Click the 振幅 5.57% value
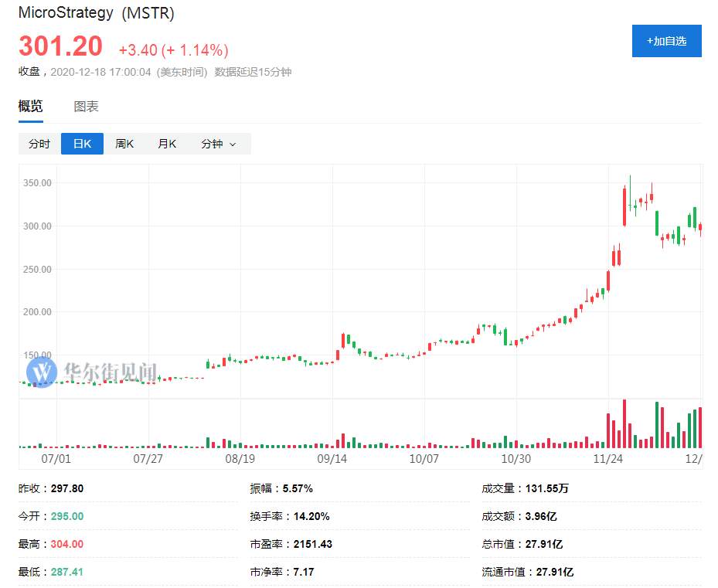The width and height of the screenshot is (718, 588). pyautogui.click(x=298, y=488)
